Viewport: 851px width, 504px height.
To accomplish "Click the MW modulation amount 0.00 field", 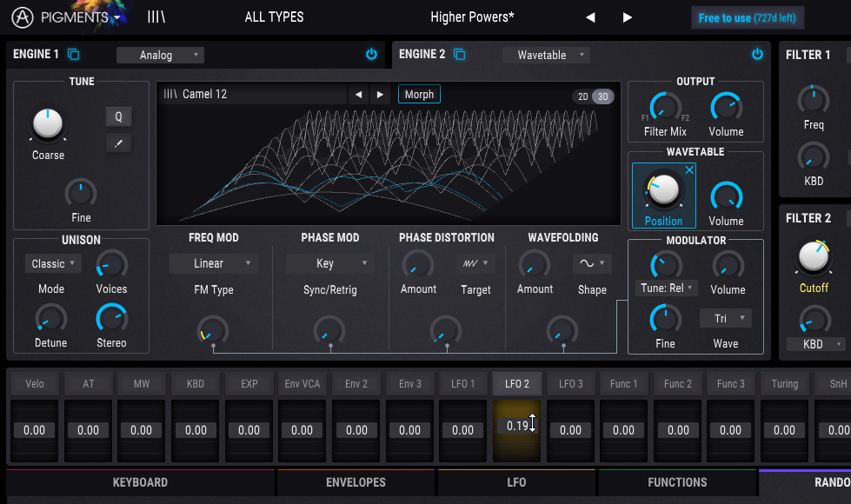I will coord(141,430).
